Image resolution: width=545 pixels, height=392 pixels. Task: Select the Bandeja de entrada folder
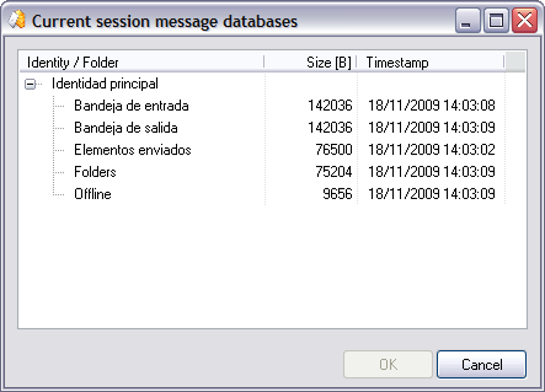[x=131, y=106]
